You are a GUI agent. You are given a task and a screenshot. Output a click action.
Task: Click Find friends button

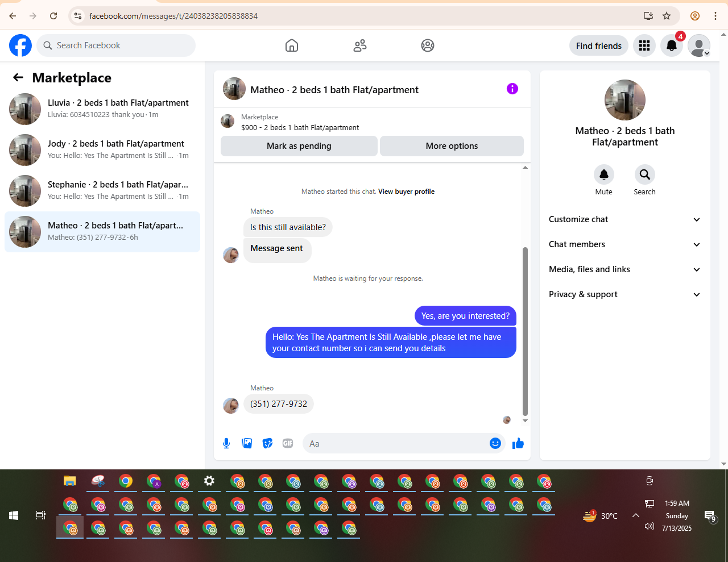(599, 45)
